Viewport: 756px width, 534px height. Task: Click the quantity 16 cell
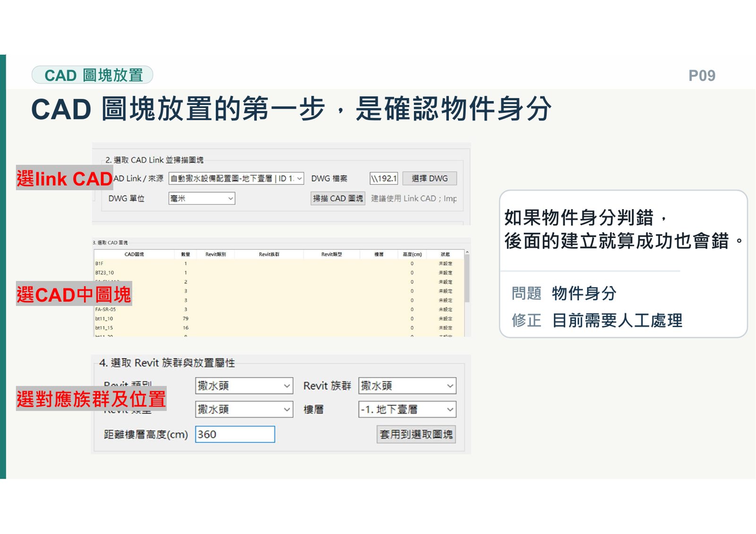[x=186, y=328]
